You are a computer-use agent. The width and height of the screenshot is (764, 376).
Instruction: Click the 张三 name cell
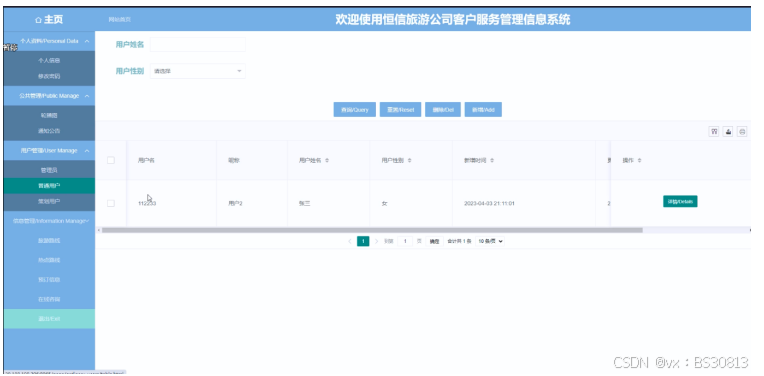point(305,204)
